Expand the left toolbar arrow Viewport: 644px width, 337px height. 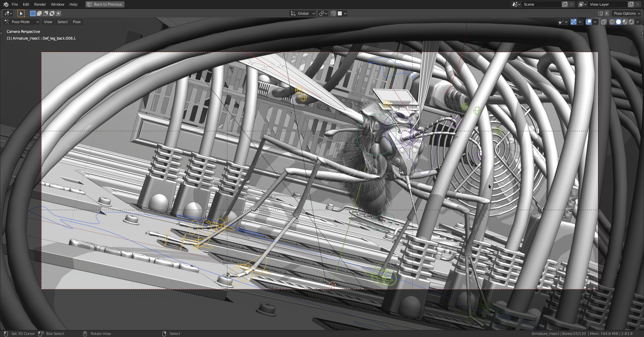[x=1, y=33]
